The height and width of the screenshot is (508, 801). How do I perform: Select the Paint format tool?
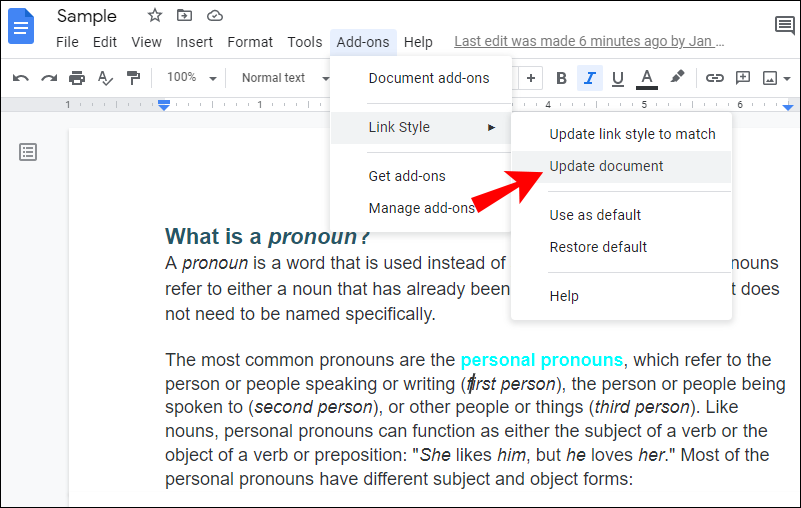click(x=133, y=78)
